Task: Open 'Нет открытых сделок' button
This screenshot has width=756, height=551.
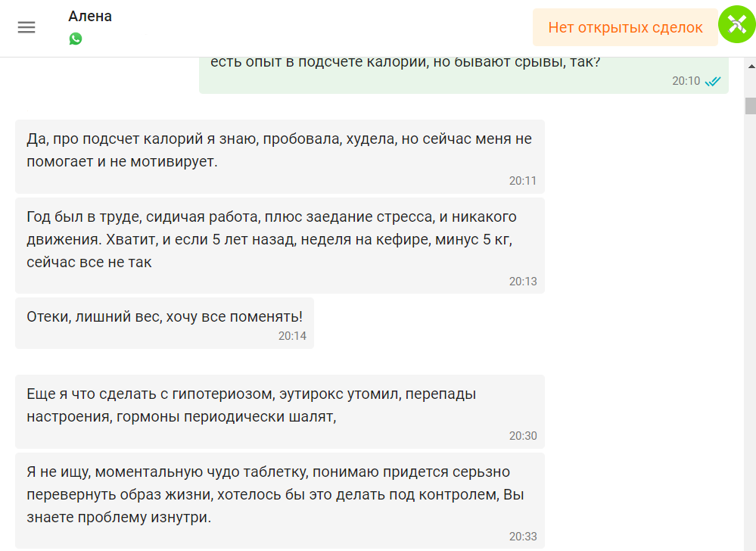Action: pyautogui.click(x=625, y=27)
